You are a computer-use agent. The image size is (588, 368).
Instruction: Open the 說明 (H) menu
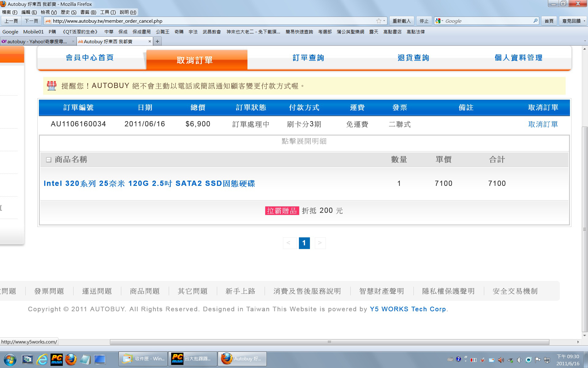128,12
